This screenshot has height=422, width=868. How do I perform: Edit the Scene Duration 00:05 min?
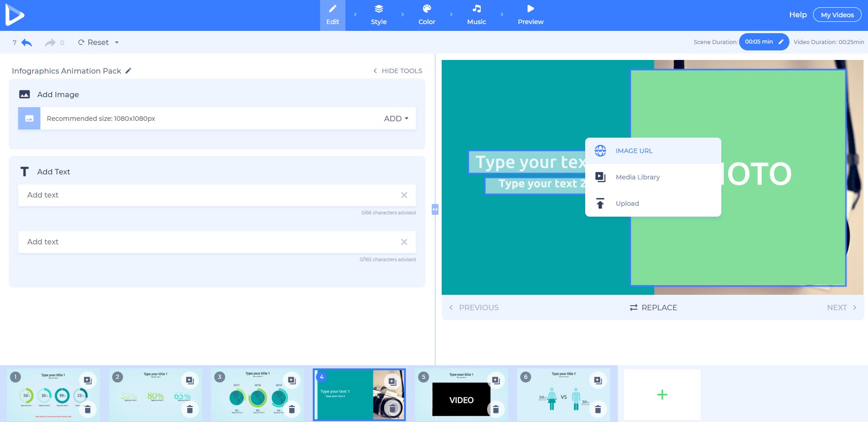coord(764,42)
